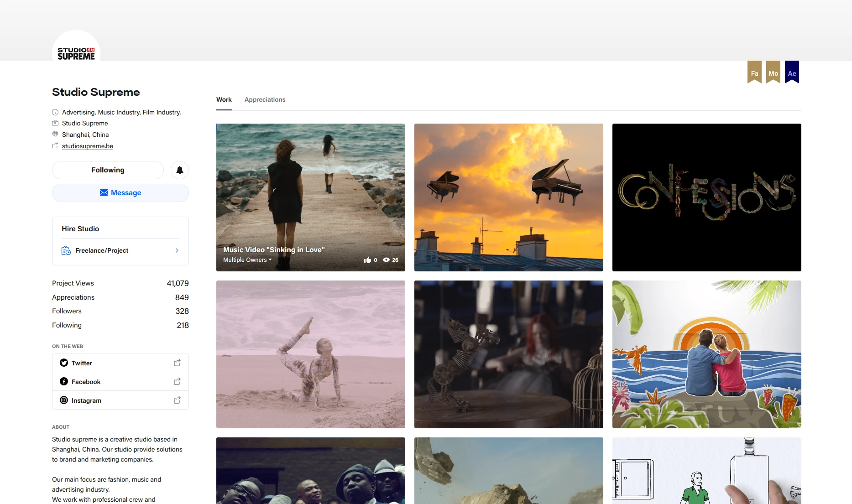The image size is (852, 504).
Task: Click the notification bell icon
Action: tap(180, 170)
